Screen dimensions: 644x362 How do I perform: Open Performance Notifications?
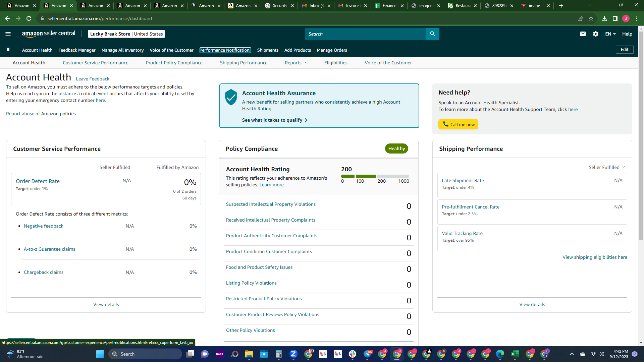(x=225, y=50)
